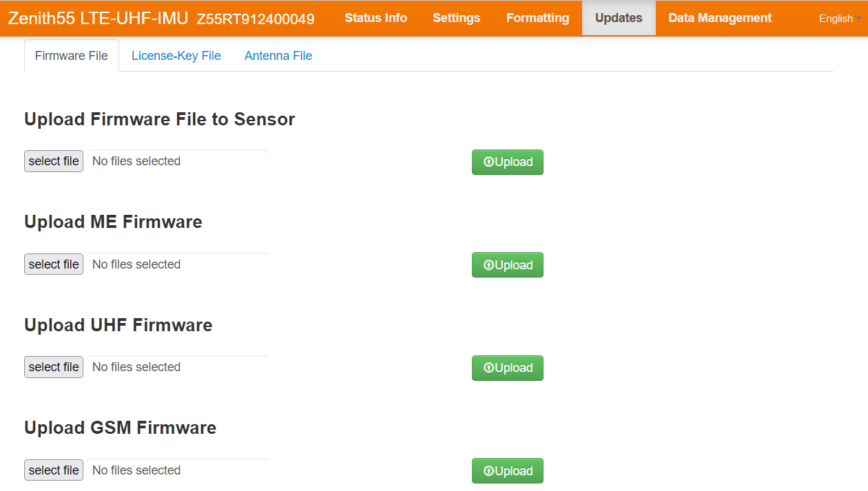Select the Updates menu item

[x=619, y=18]
